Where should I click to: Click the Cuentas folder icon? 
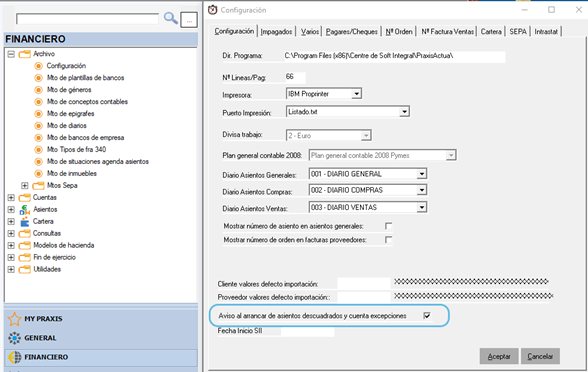click(x=25, y=198)
